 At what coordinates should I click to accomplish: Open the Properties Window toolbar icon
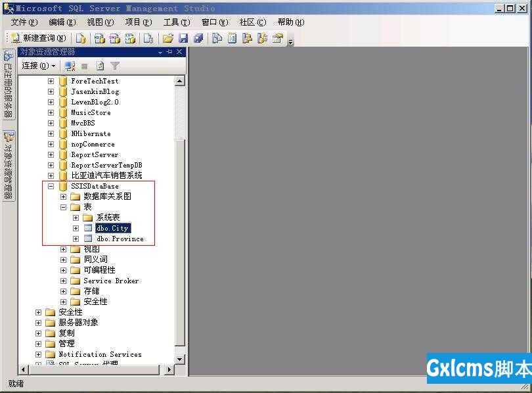pyautogui.click(x=278, y=38)
